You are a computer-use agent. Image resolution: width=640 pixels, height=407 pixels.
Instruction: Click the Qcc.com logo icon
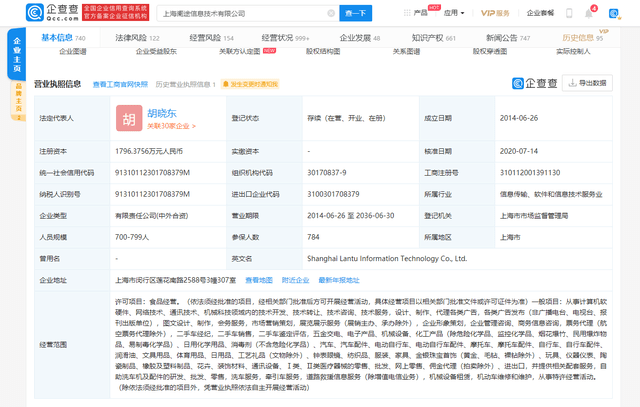[x=34, y=13]
